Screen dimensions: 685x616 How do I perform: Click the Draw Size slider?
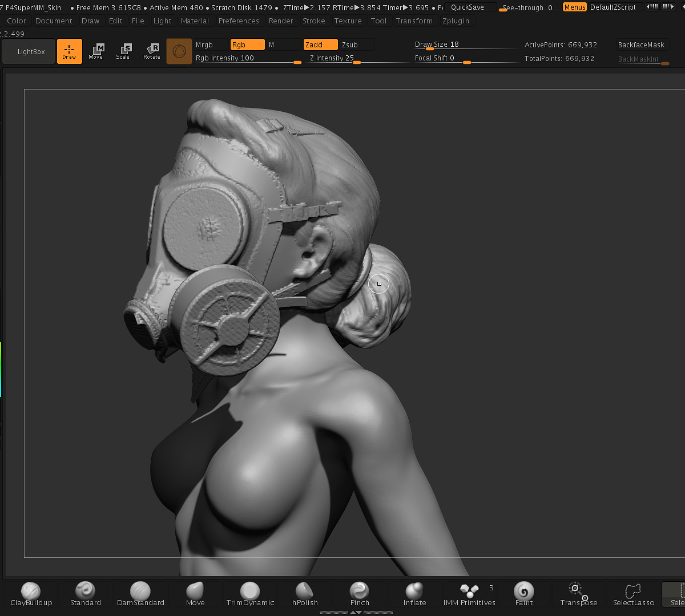[465, 44]
